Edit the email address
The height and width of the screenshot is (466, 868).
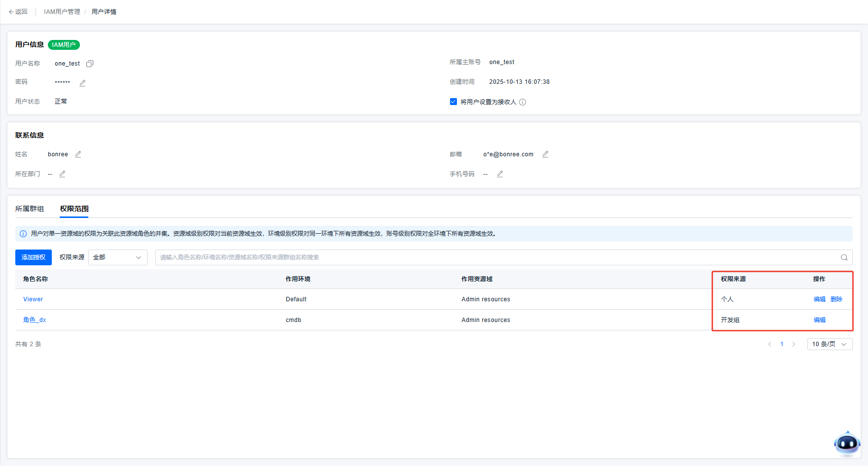545,154
